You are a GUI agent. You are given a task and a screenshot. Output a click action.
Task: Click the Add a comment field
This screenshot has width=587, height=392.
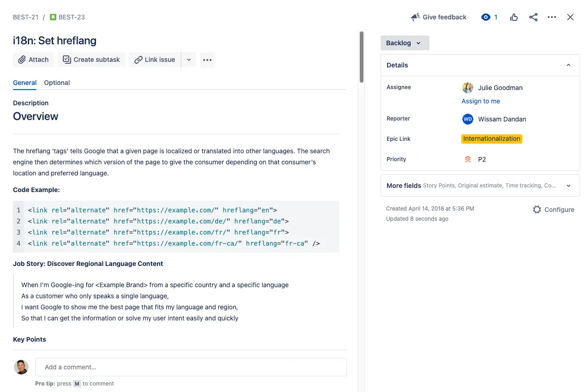pos(191,367)
